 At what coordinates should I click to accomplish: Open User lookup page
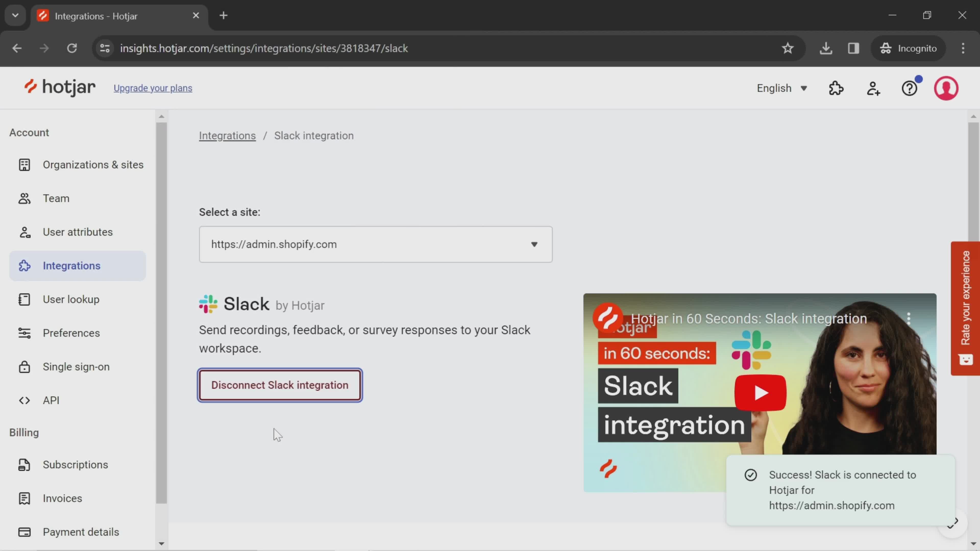click(71, 299)
